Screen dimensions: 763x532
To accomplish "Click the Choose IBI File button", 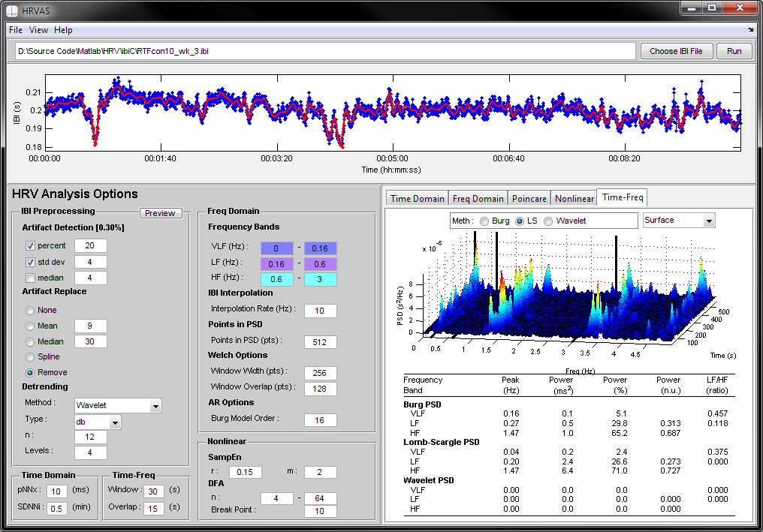I will point(676,51).
